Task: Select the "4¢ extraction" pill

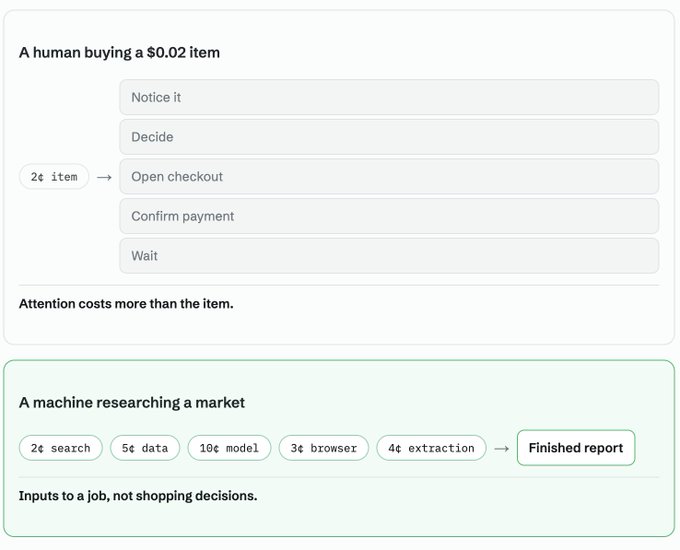Action: (431, 448)
